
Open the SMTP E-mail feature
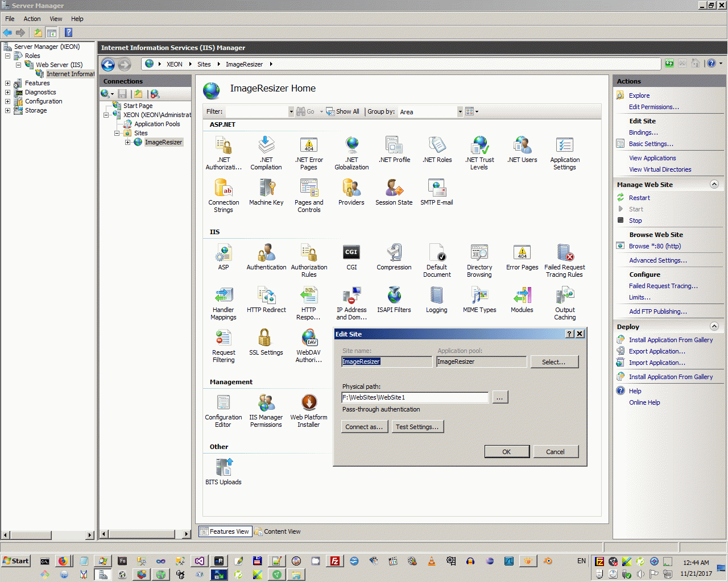(x=437, y=192)
